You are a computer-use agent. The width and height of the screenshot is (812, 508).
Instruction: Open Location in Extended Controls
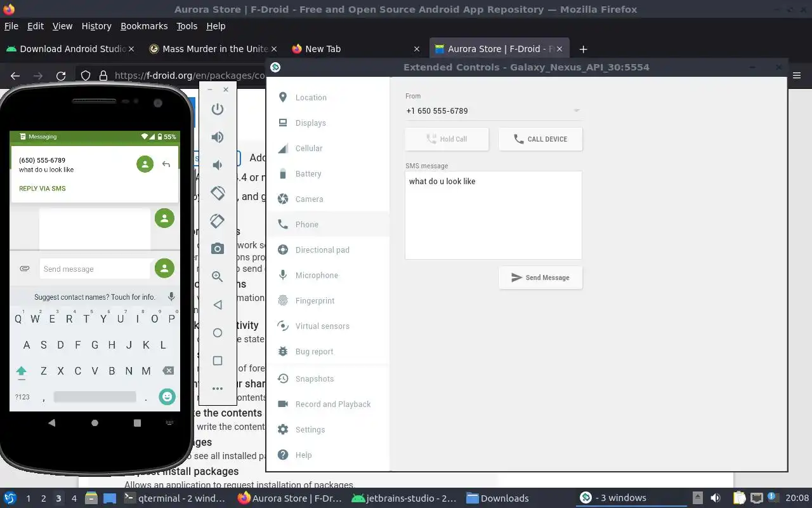point(328,97)
